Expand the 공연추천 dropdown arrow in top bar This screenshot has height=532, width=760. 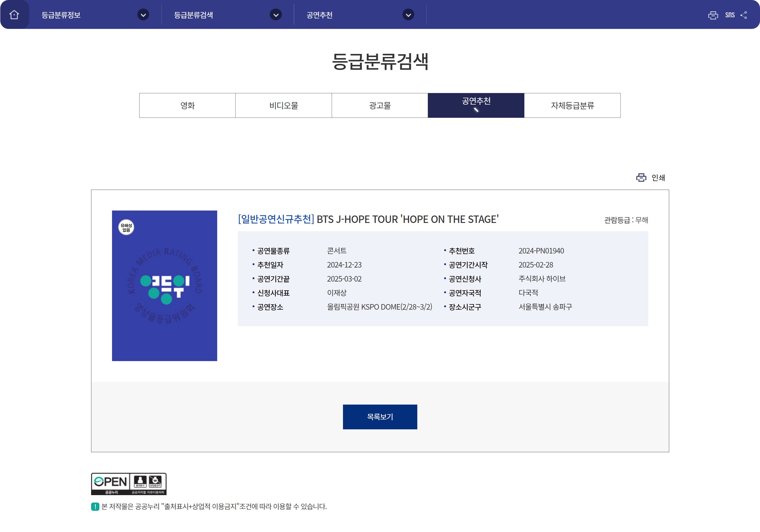pyautogui.click(x=408, y=15)
